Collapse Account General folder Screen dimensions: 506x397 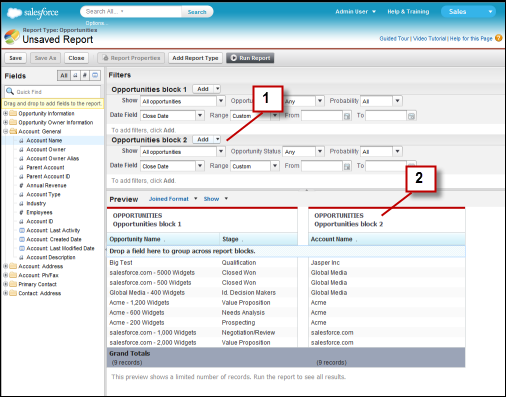point(5,131)
